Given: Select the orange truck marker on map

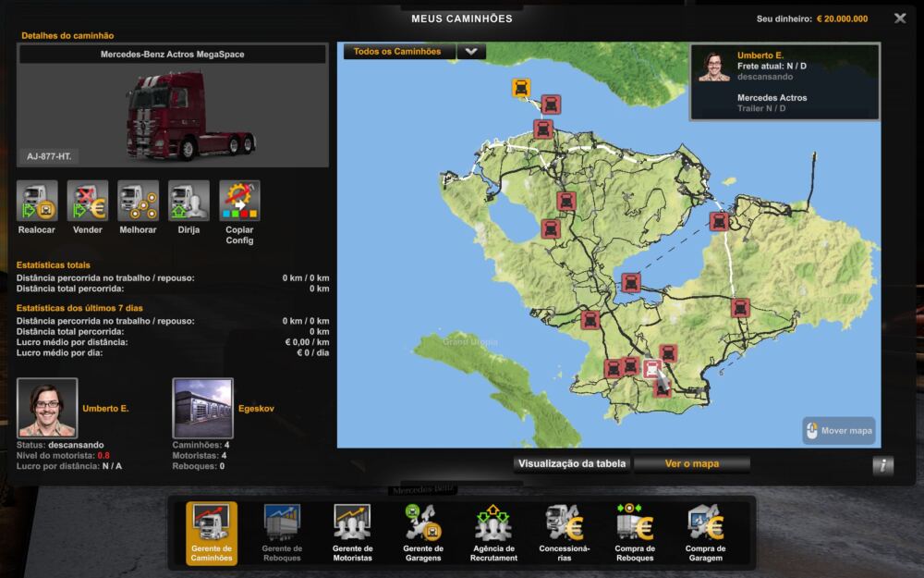Looking at the screenshot, I should coord(521,88).
